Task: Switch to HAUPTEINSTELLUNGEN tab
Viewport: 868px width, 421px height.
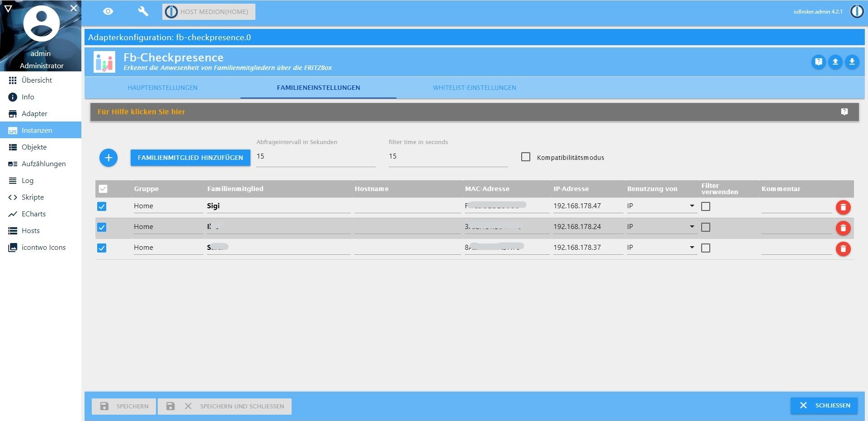Action: (162, 88)
